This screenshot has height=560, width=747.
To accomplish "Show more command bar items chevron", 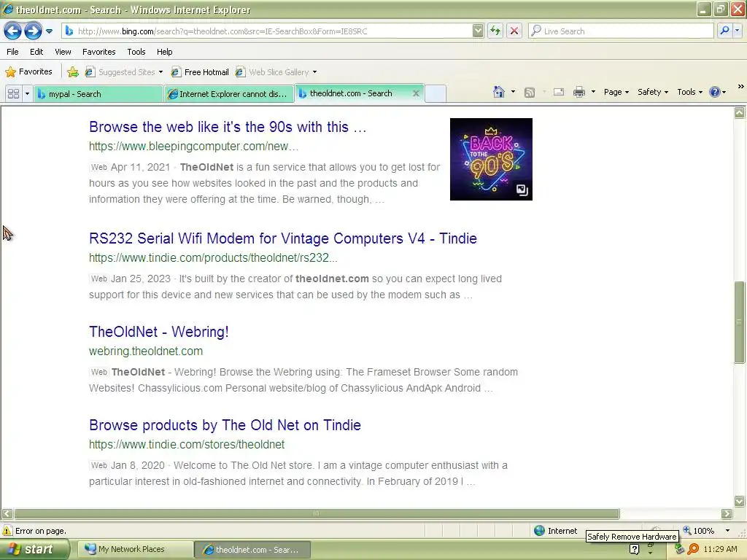I will pyautogui.click(x=741, y=87).
